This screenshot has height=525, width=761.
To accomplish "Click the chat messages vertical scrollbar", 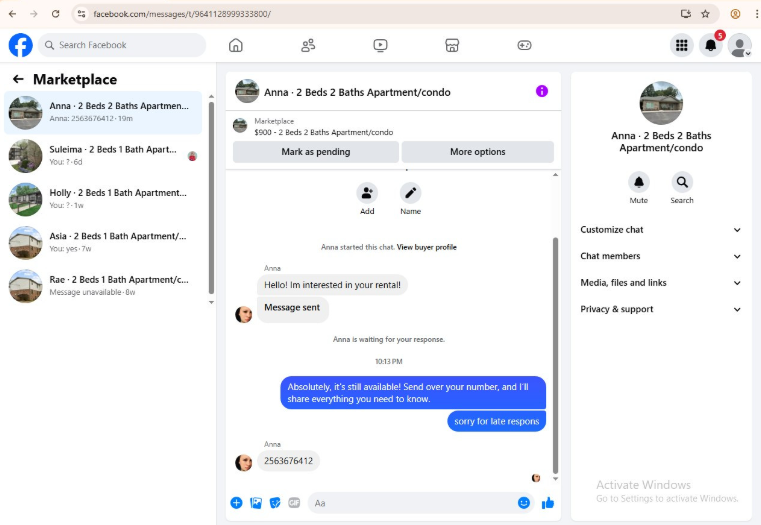I will tap(555, 355).
